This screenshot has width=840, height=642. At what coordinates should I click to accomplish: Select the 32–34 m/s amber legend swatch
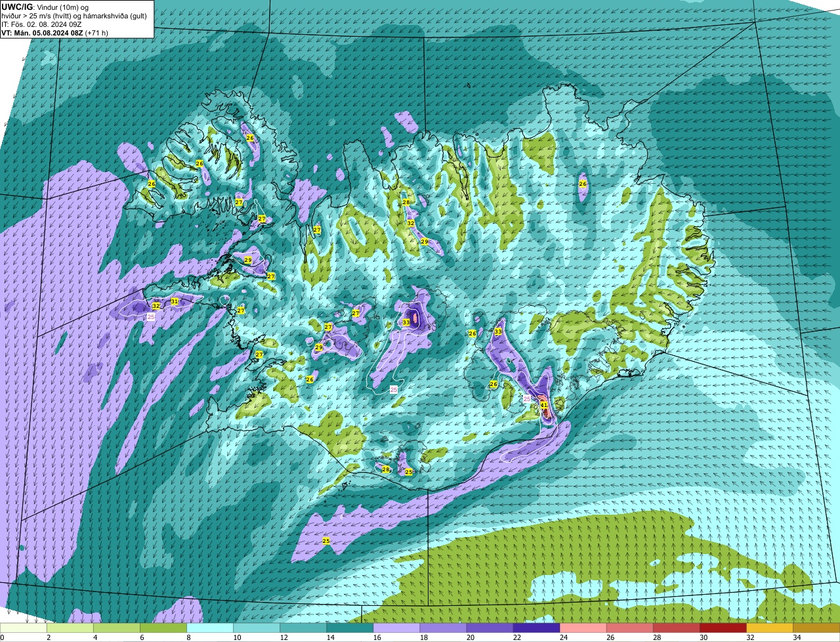pyautogui.click(x=769, y=628)
